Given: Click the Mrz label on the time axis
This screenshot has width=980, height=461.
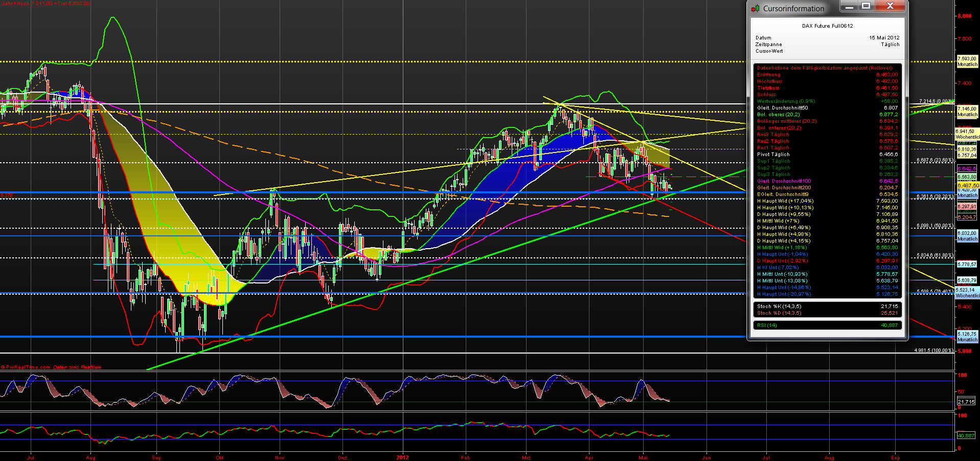Looking at the screenshot, I should pyautogui.click(x=527, y=458).
